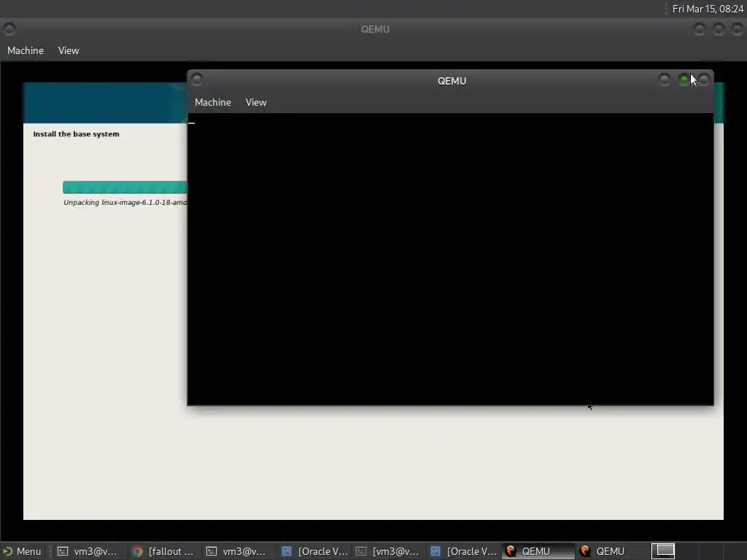Click the green highlighted maximize button of the front QEMU
This screenshot has width=747, height=560.
pyautogui.click(x=684, y=79)
